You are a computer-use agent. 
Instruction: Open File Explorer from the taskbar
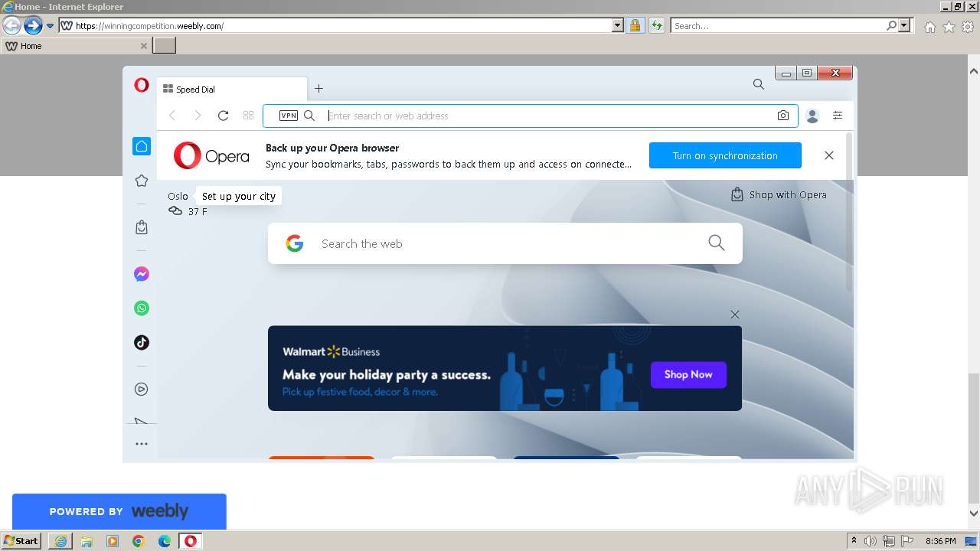87,541
